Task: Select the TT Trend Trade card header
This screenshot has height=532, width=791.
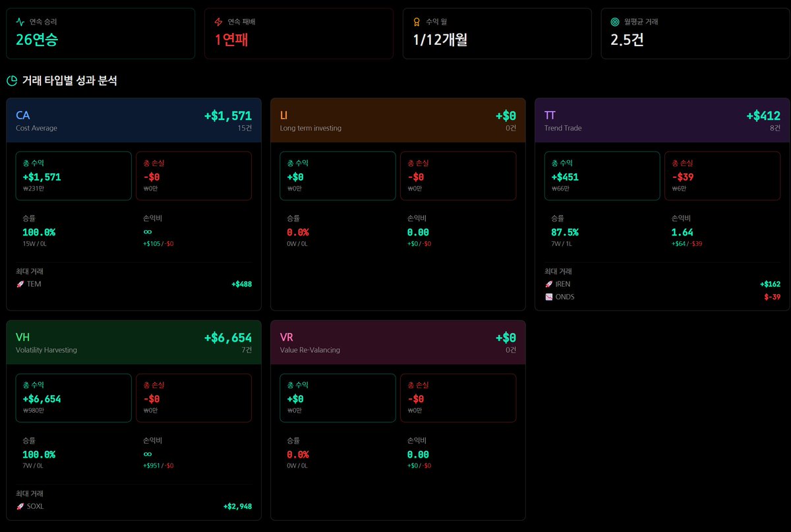Action: click(662, 121)
